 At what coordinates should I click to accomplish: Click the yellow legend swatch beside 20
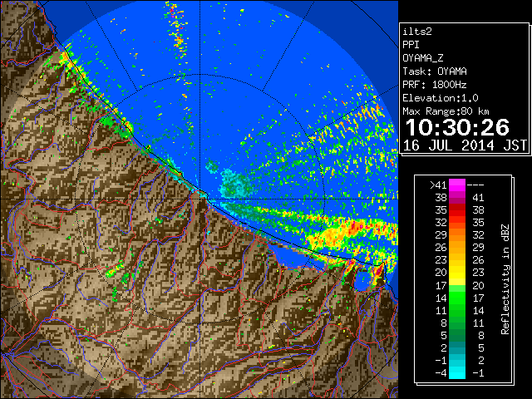tap(457, 273)
